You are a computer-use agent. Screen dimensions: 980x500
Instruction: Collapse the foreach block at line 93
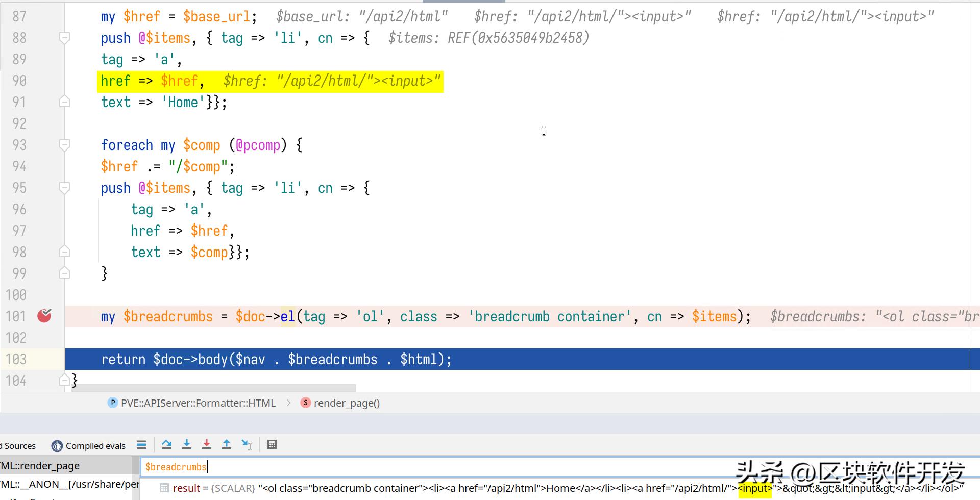pos(65,145)
